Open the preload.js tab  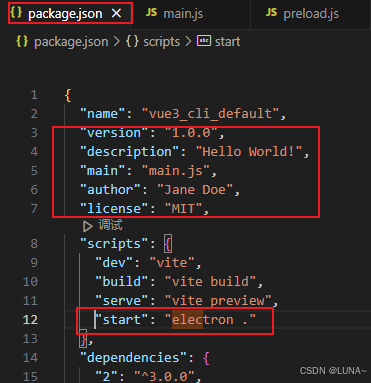pos(311,14)
